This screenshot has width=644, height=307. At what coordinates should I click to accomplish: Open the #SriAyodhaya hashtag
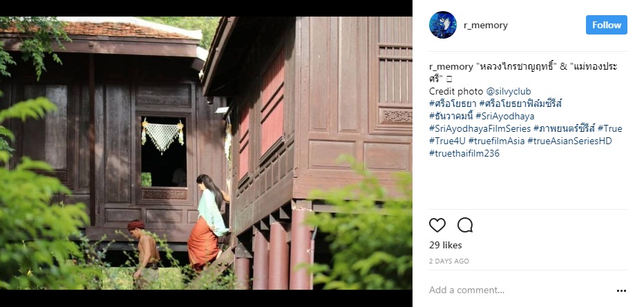pos(505,117)
